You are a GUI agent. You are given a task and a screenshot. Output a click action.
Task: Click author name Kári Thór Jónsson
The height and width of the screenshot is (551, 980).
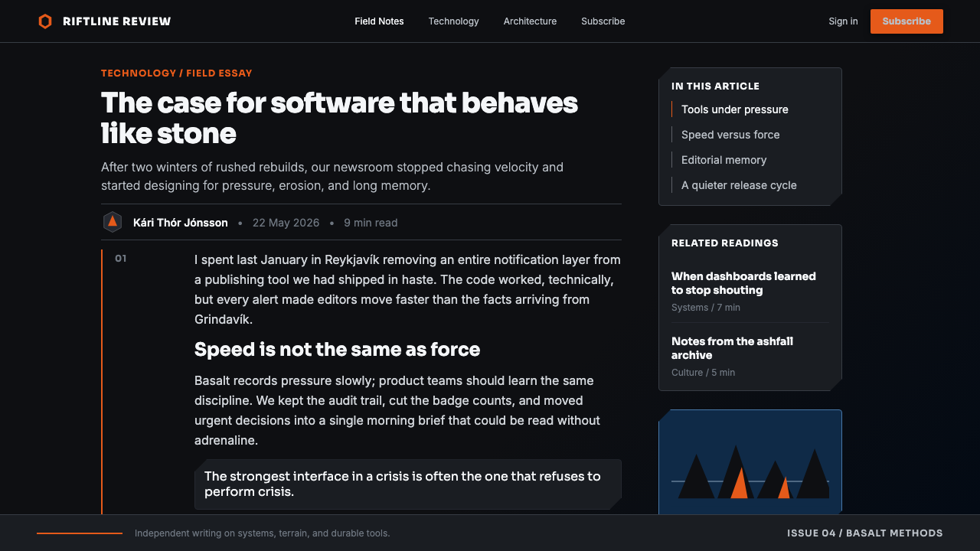(x=181, y=223)
